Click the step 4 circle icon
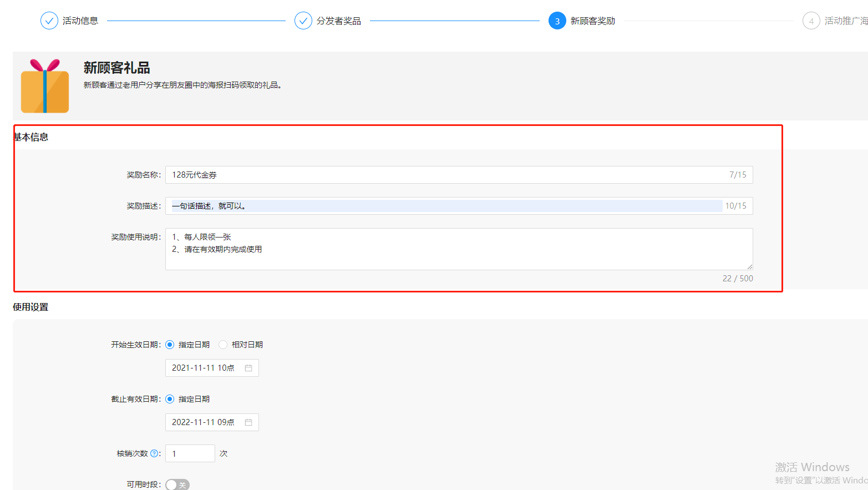868x490 pixels. pos(811,21)
